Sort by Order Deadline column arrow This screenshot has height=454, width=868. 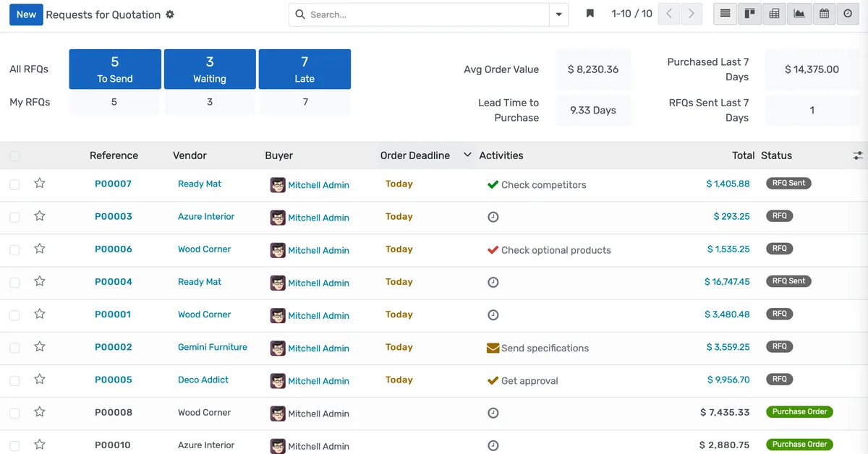[467, 155]
